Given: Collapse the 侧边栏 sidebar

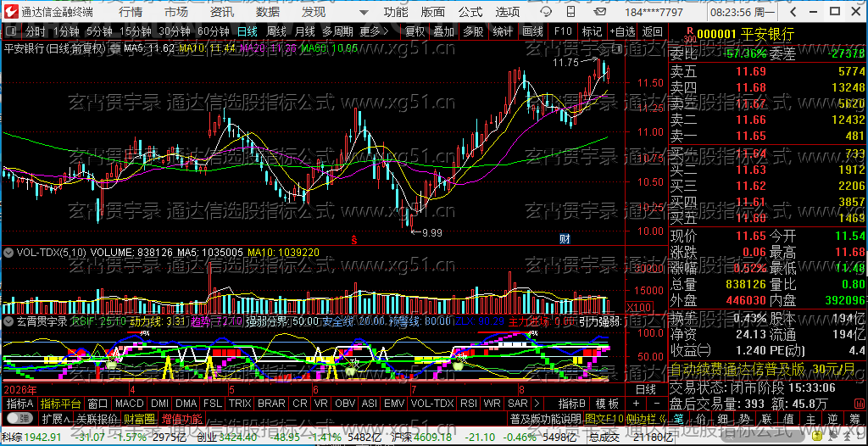Looking at the screenshot, I should tap(645, 418).
